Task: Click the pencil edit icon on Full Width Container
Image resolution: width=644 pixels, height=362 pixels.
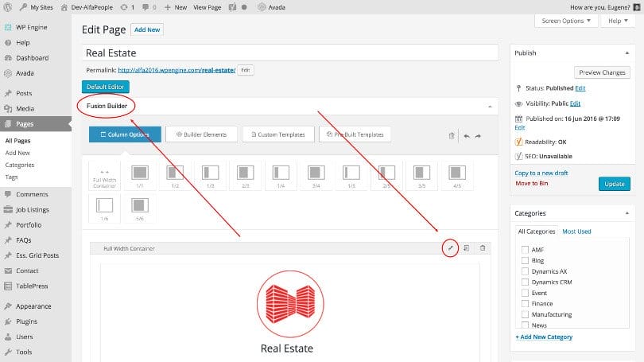Action: pyautogui.click(x=450, y=248)
